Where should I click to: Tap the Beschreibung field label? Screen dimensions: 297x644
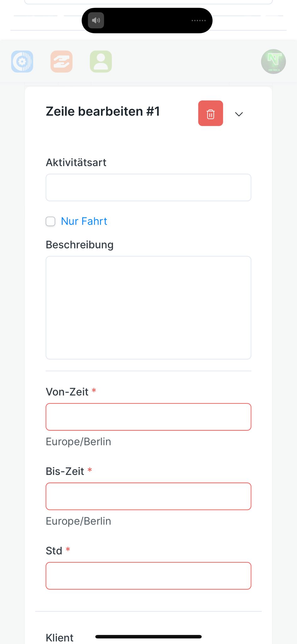coord(80,245)
